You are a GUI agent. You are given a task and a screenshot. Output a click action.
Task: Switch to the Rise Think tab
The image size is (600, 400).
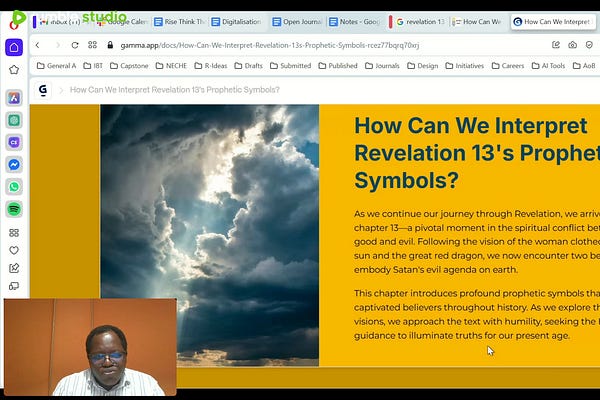tap(180, 22)
